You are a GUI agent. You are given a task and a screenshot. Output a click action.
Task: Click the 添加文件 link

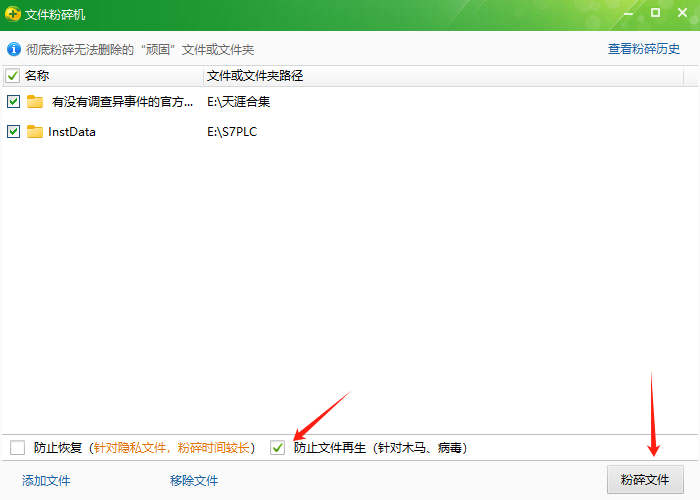pyautogui.click(x=46, y=480)
